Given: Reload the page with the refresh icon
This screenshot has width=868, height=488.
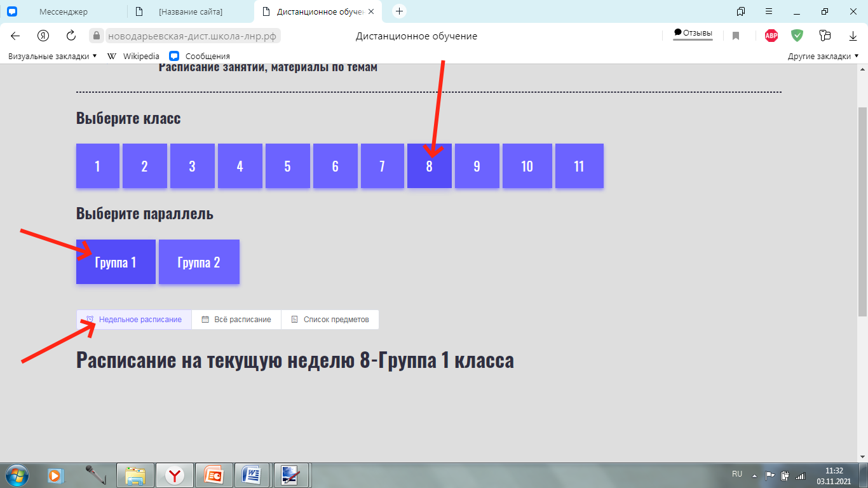Looking at the screenshot, I should coord(71,36).
